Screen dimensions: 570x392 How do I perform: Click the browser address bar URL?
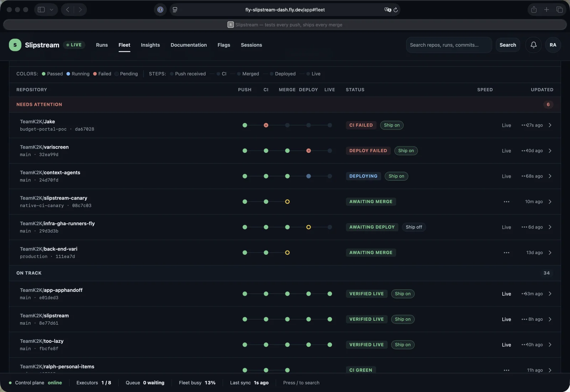tap(285, 10)
